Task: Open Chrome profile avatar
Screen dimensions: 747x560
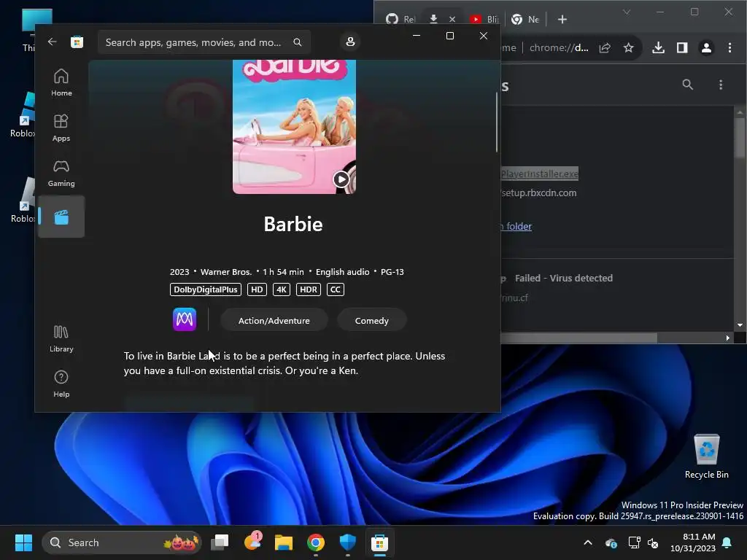Action: [x=706, y=47]
